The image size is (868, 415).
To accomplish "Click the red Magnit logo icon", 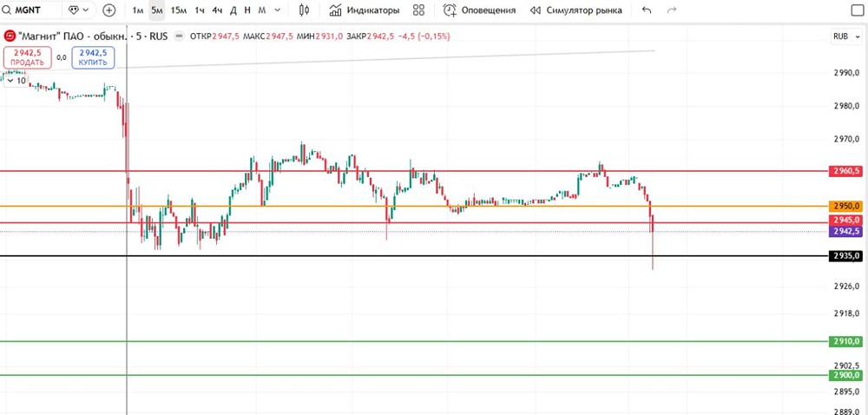I will click(10, 36).
